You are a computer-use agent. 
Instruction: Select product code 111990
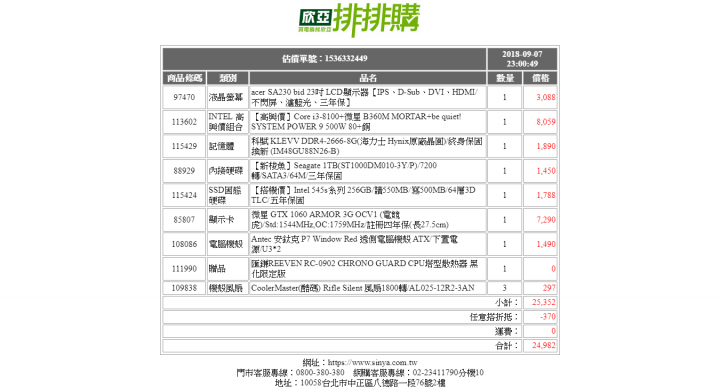click(184, 269)
